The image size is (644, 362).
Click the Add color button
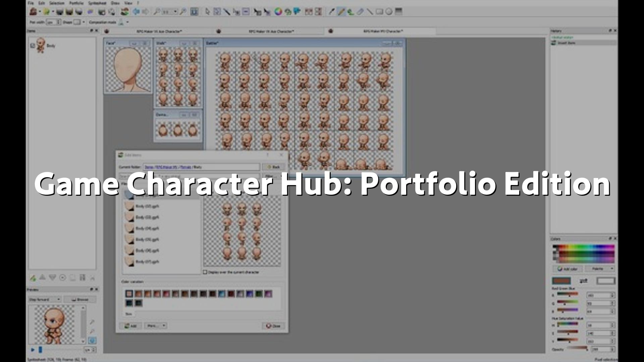568,269
